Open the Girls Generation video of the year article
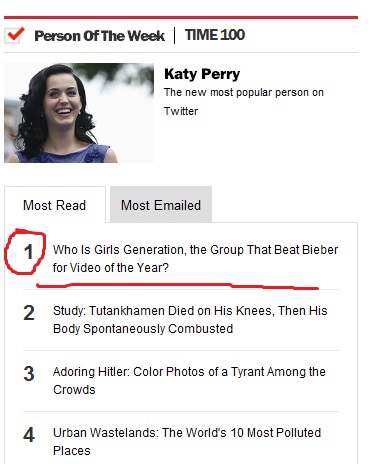The height and width of the screenshot is (464, 370). [195, 259]
